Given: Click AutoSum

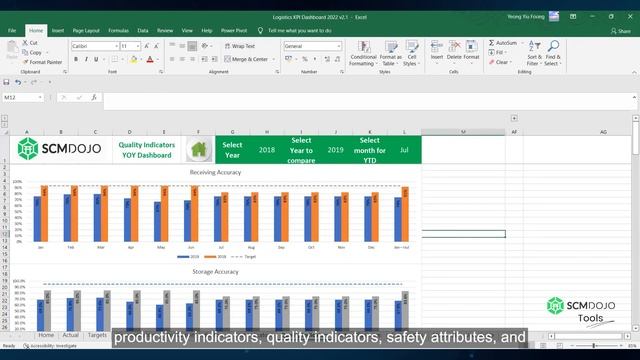Looking at the screenshot, I should (503, 42).
